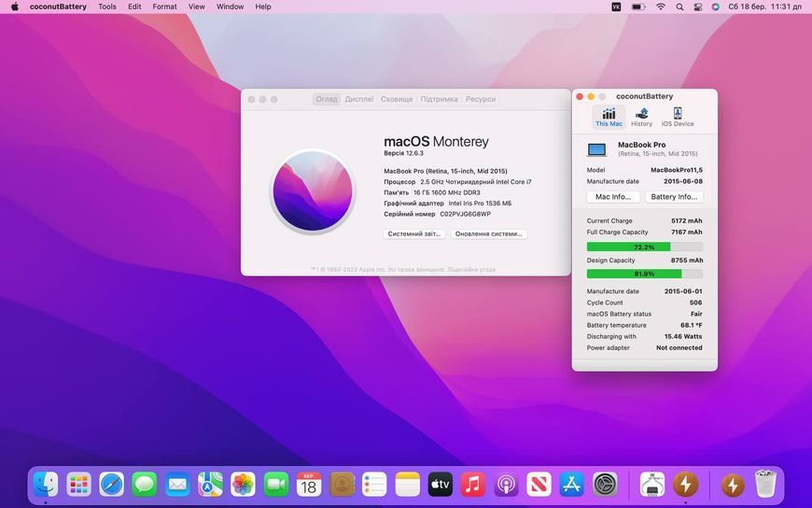The image size is (812, 508).
Task: Open the Mail app in the Dock
Action: (x=177, y=485)
